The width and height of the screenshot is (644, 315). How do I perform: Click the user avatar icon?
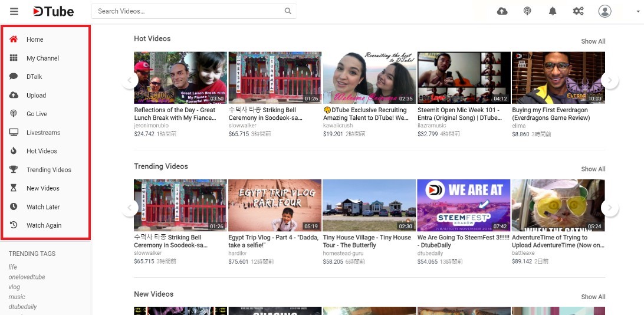[604, 11]
